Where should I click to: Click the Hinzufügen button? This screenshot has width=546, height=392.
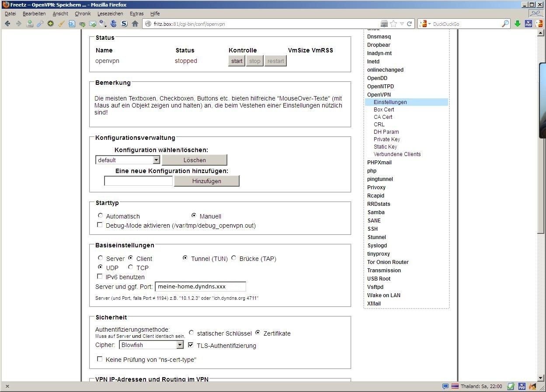tap(207, 181)
